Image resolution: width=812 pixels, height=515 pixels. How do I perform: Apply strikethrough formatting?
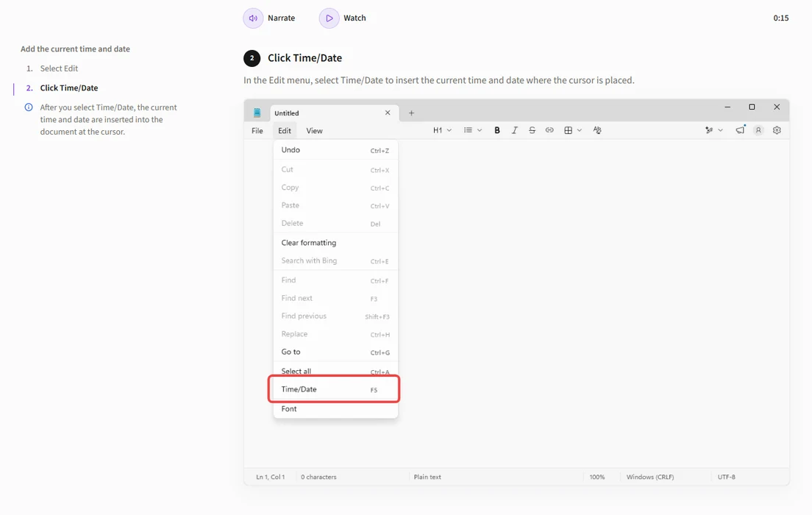click(532, 130)
